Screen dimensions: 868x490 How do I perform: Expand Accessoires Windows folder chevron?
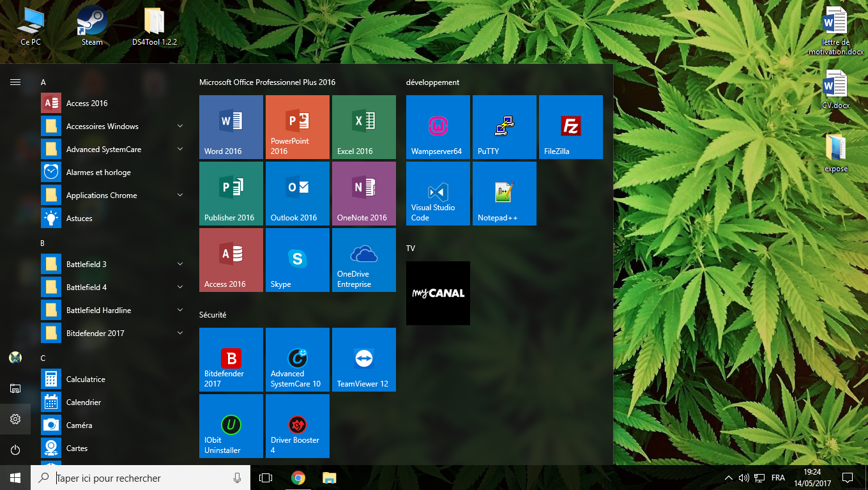180,126
